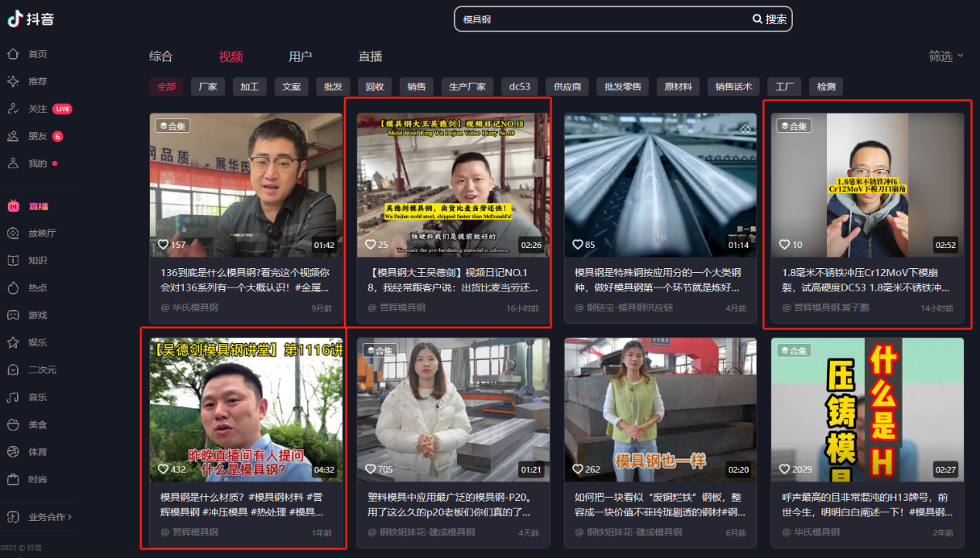The image size is (980, 558).
Task: Open the 1.8毫米不锈钢冲压 video thumbnail
Action: pos(868,185)
